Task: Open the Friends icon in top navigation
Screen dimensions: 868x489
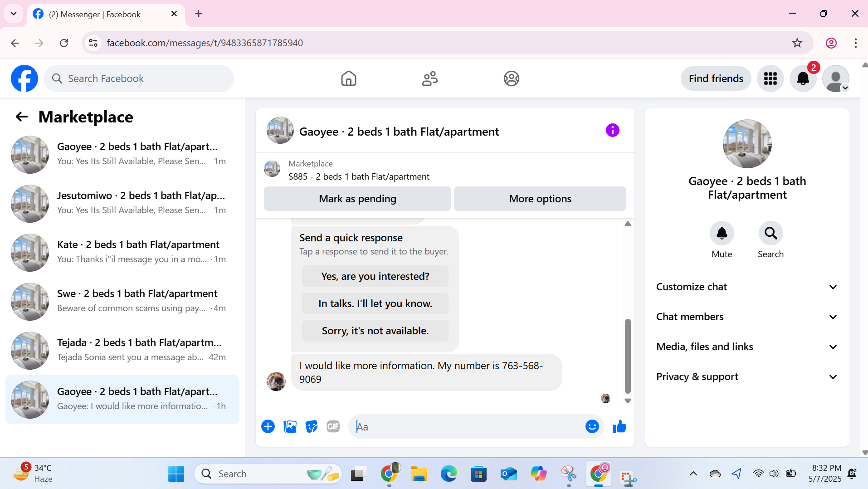Action: (x=430, y=78)
